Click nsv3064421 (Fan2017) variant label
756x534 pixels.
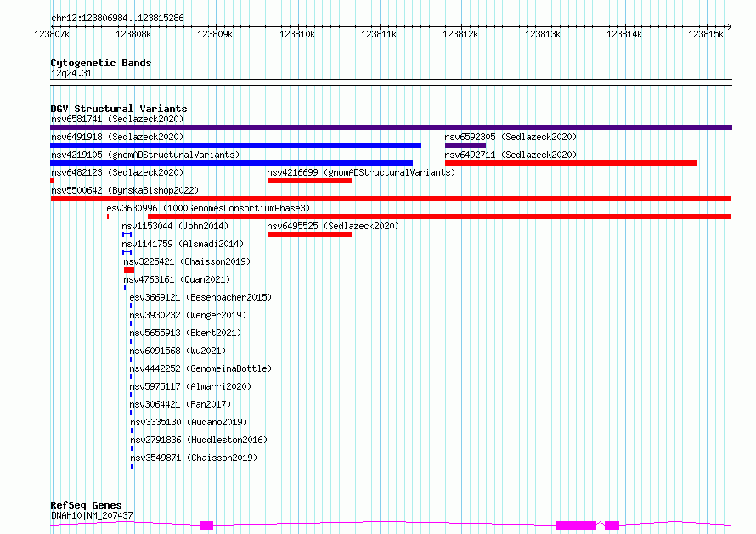[x=180, y=404]
